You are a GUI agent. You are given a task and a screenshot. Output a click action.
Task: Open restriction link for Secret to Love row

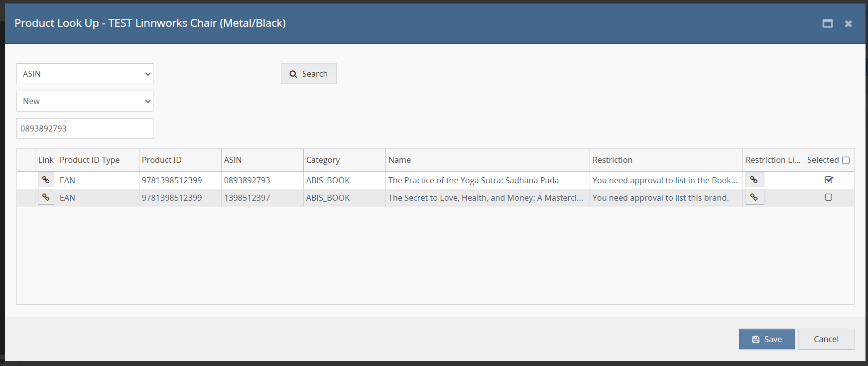[754, 197]
